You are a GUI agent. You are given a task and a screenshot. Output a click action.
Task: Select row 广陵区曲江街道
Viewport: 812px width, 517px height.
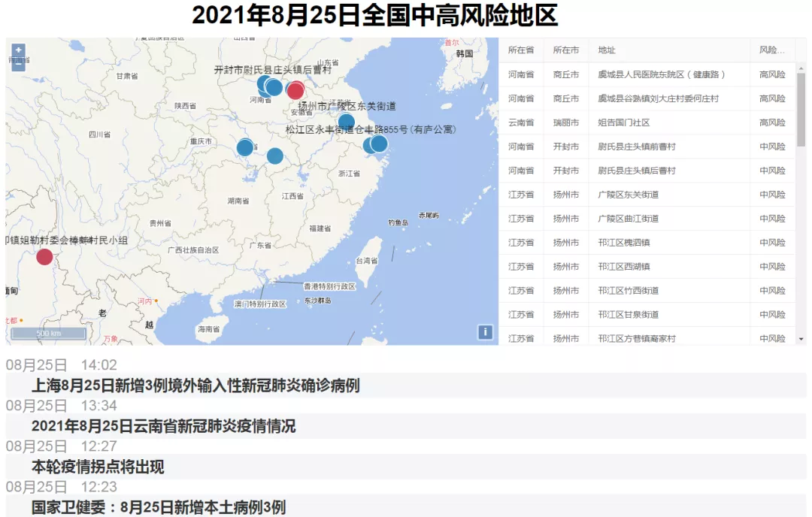(647, 219)
